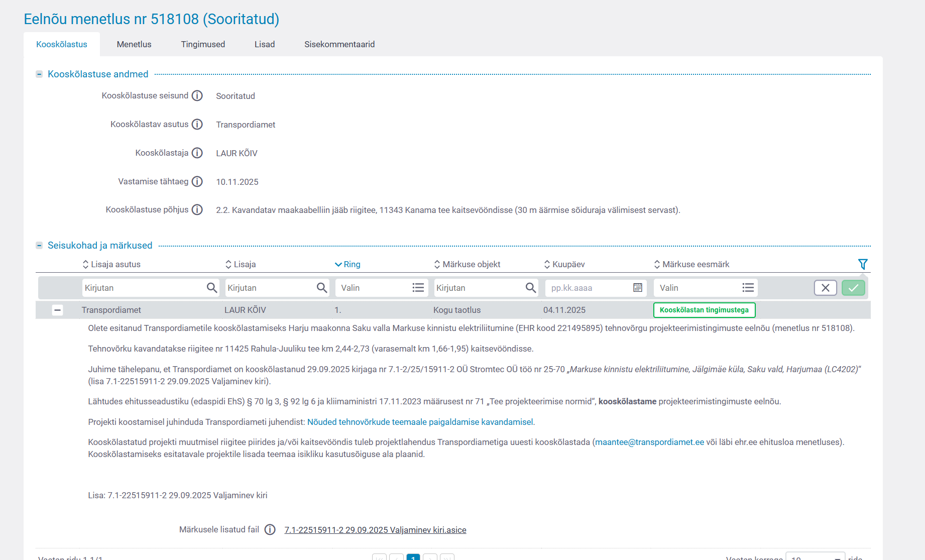Viewport: 925px width, 560px height.
Task: Collapse the Seisukohad ja märkused section
Action: click(x=39, y=246)
